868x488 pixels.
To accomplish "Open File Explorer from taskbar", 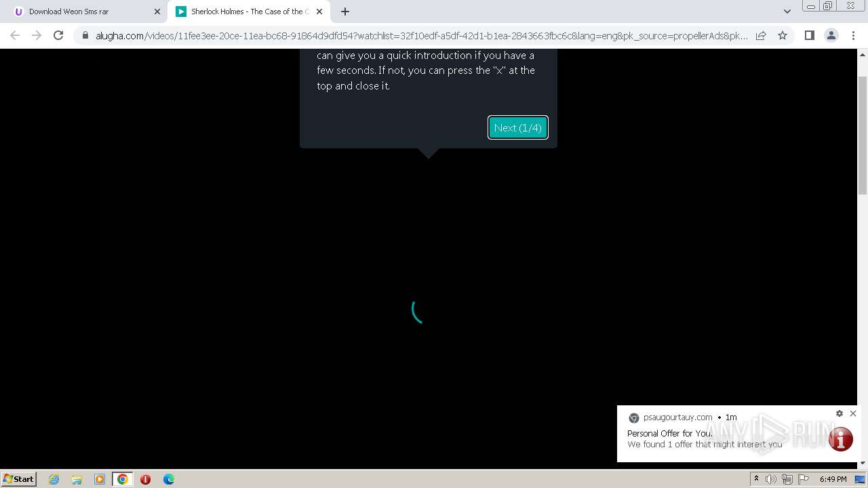I will click(x=77, y=479).
